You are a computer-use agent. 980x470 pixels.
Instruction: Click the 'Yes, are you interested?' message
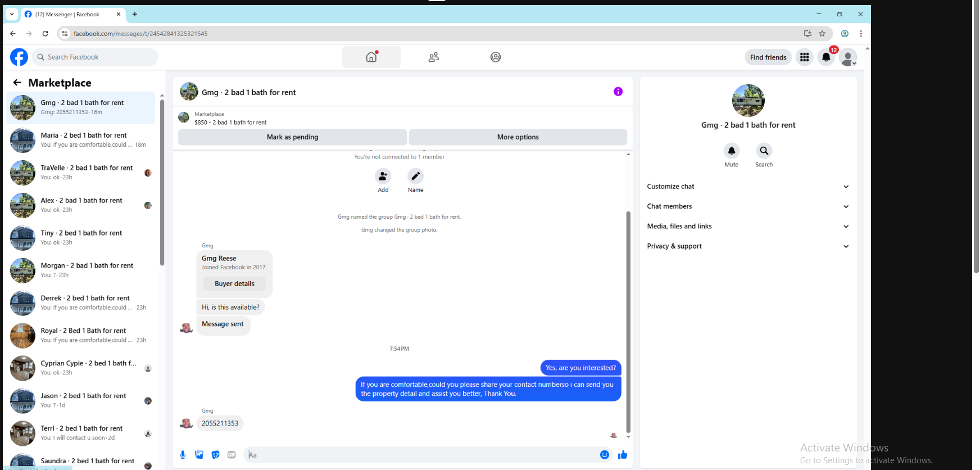580,368
